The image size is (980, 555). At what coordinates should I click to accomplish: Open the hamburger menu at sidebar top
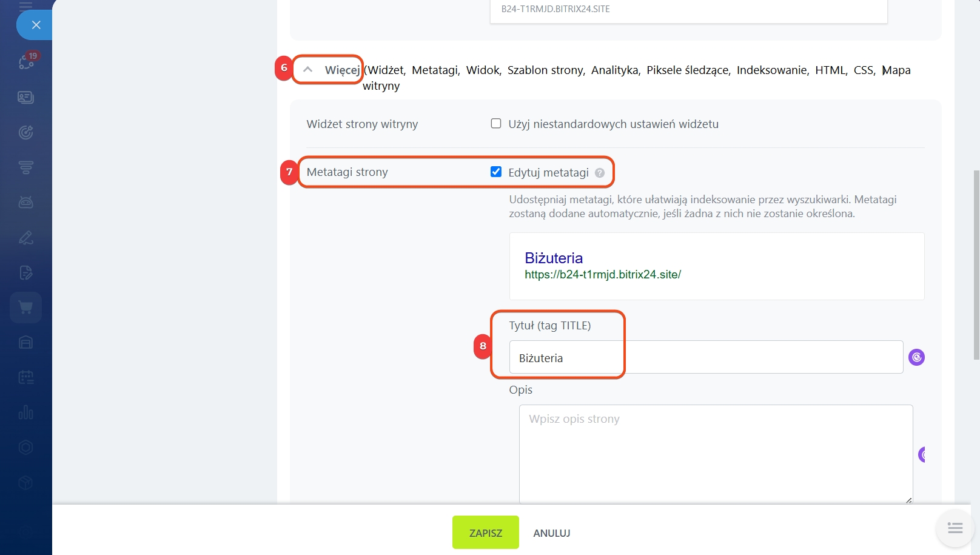click(x=25, y=6)
